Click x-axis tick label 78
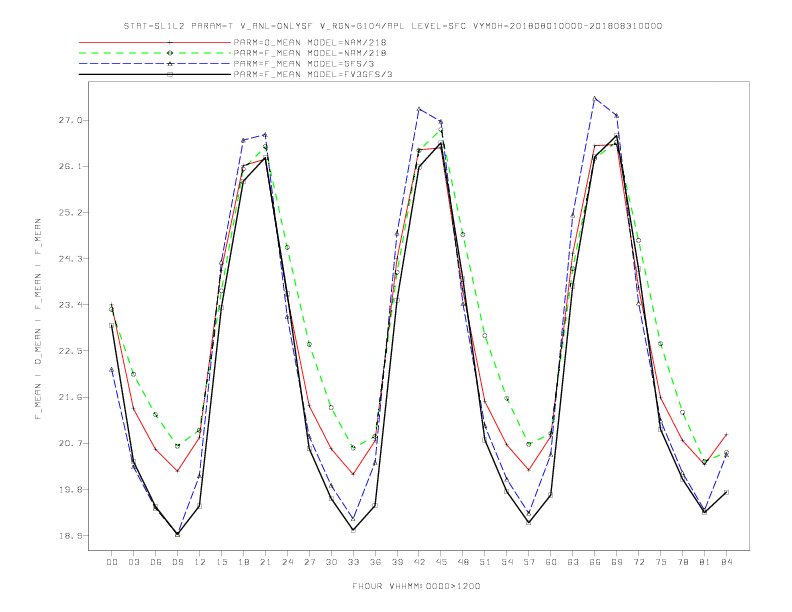 683,562
